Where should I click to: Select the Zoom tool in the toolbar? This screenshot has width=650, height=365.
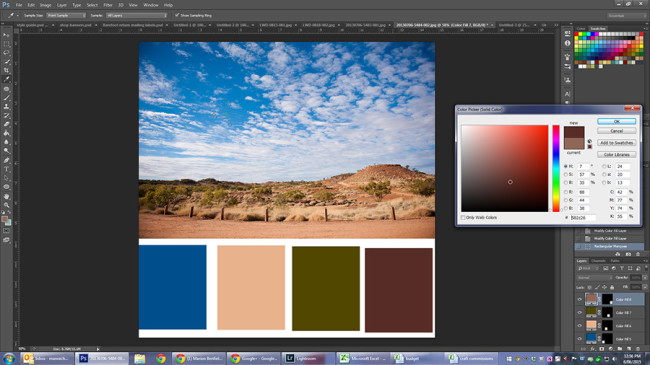pyautogui.click(x=6, y=205)
